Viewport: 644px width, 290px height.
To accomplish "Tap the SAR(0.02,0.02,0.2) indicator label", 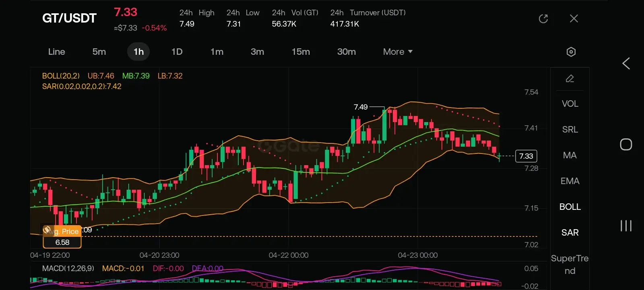I will tap(82, 86).
